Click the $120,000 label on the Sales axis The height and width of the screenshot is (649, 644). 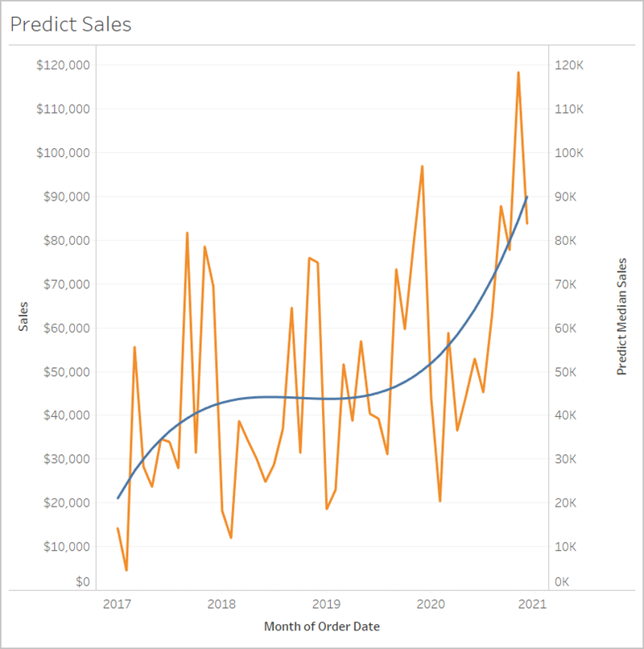pyautogui.click(x=63, y=65)
